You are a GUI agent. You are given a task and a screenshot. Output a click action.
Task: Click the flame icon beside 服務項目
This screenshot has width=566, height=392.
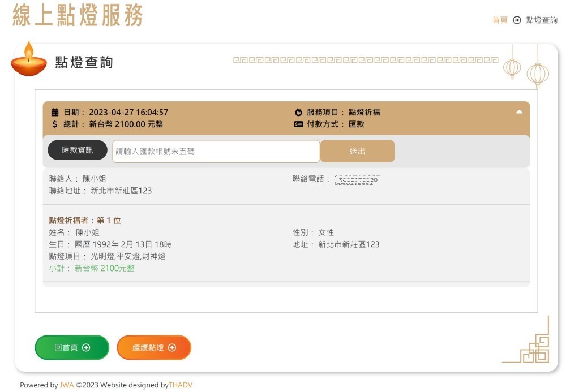(x=299, y=113)
